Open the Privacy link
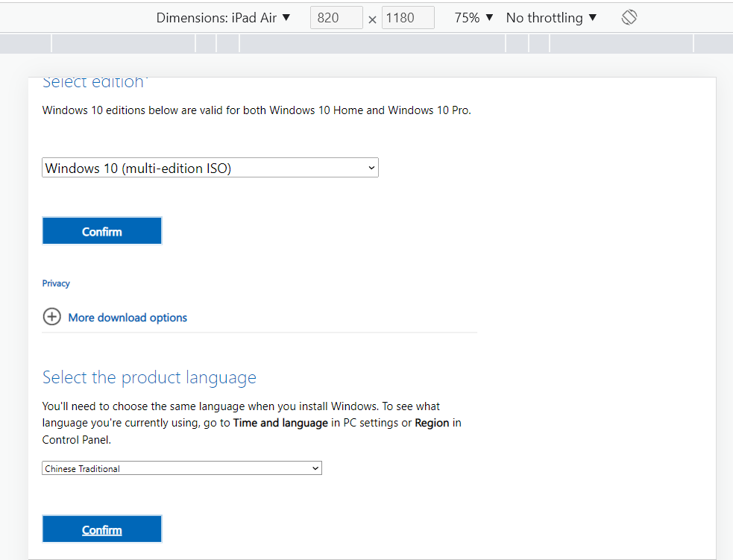This screenshot has height=560, width=733. 56,283
